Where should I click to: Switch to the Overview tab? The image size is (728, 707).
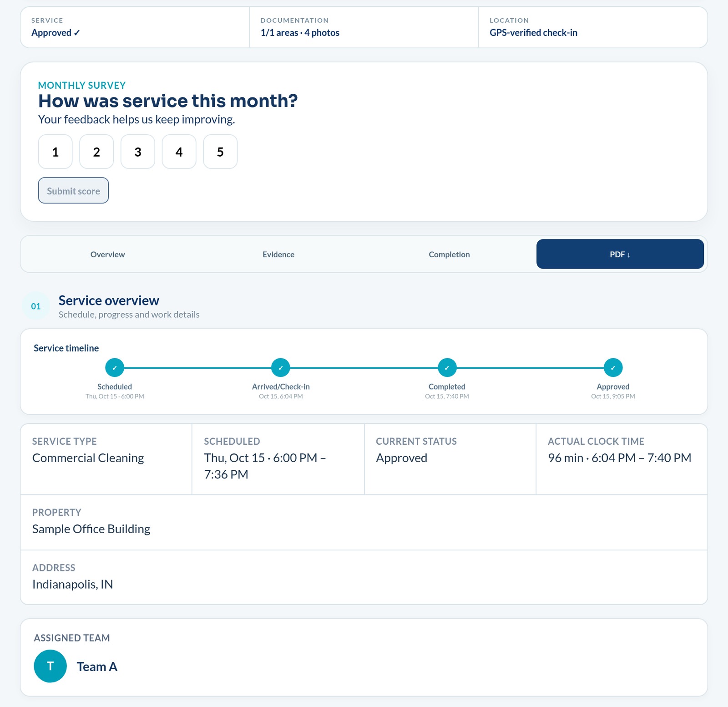tap(107, 254)
